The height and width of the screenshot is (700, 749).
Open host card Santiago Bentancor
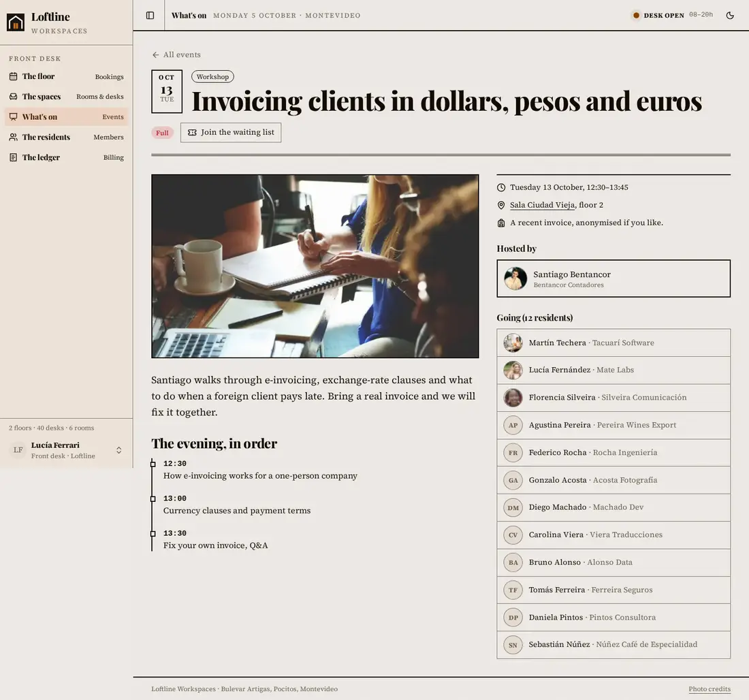613,279
